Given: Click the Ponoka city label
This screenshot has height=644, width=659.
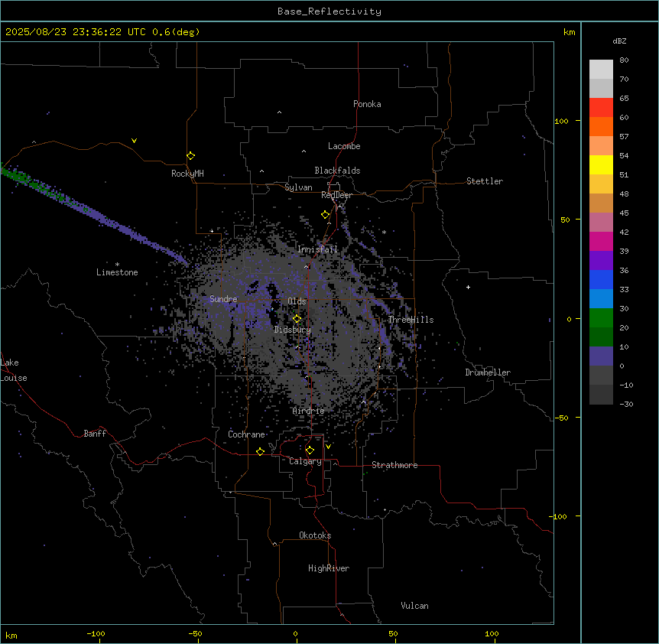Looking at the screenshot, I should [367, 104].
